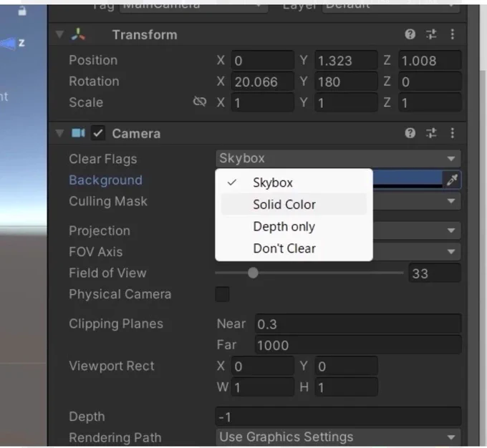Open the Clear Flags dropdown
The width and height of the screenshot is (487, 448).
coord(338,158)
